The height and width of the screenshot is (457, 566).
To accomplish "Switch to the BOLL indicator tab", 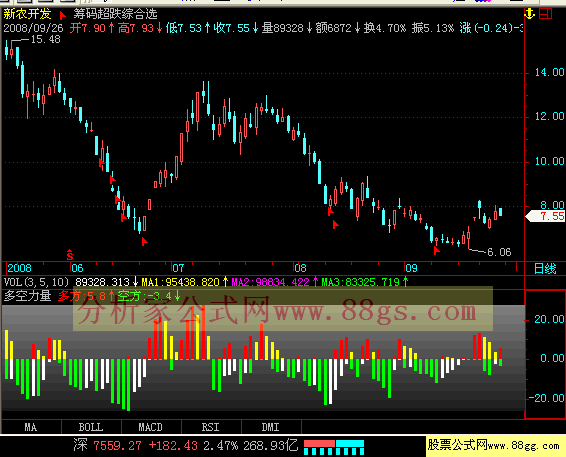I will pos(91,427).
